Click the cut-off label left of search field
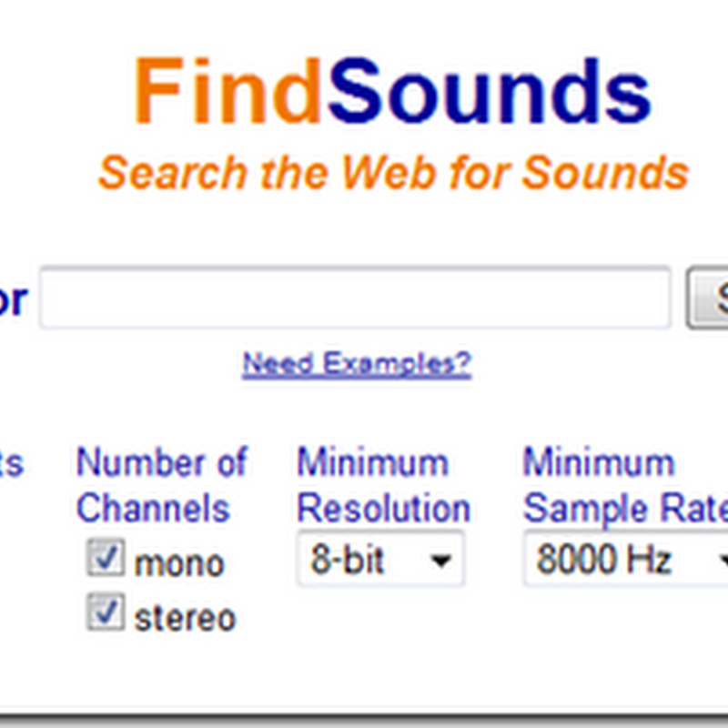728x728 pixels. (14, 299)
